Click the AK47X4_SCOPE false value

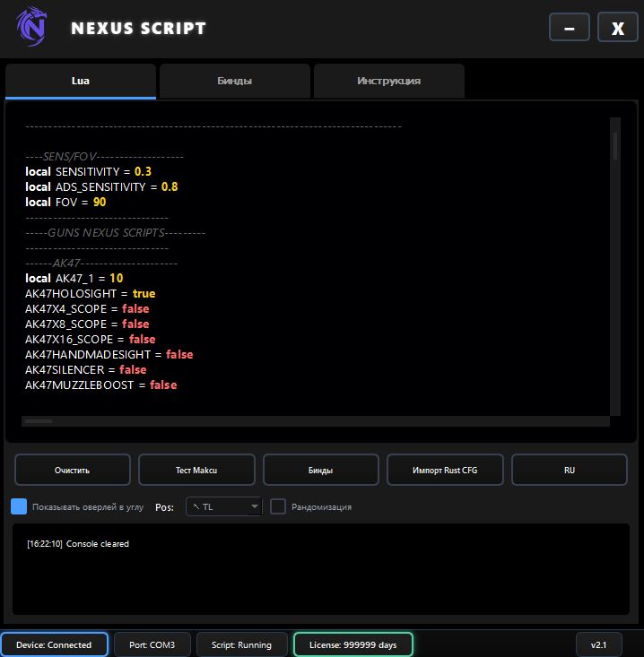[135, 309]
